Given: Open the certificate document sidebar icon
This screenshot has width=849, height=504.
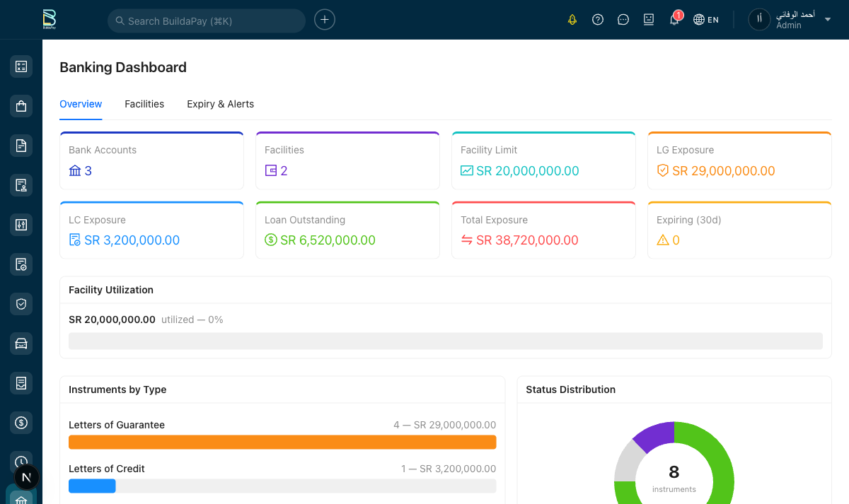Looking at the screenshot, I should click(x=21, y=185).
